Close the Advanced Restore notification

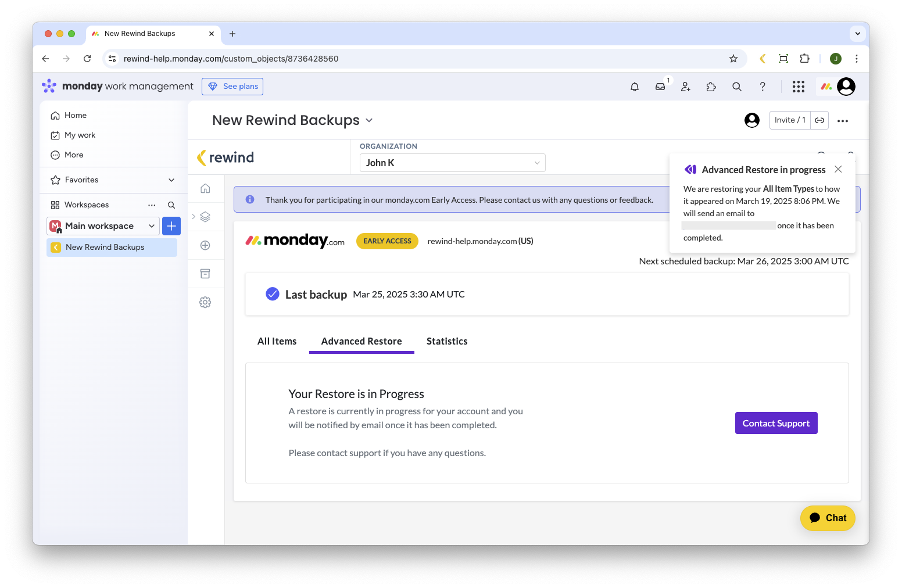[x=838, y=169]
